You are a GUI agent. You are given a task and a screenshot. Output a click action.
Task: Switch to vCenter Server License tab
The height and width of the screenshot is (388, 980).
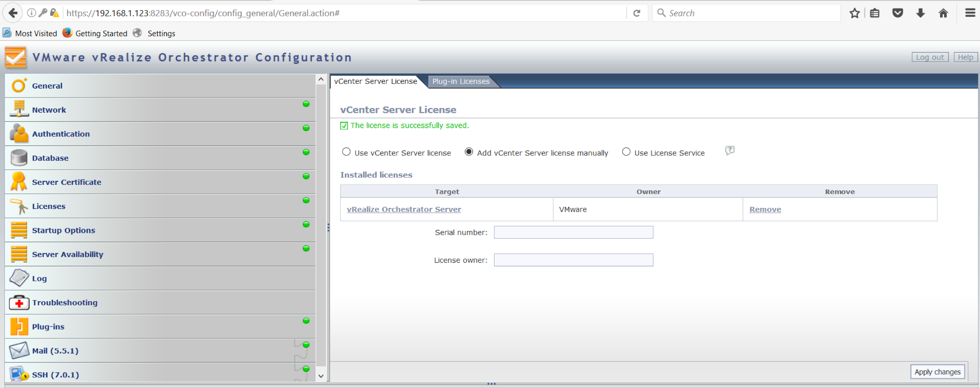[375, 81]
